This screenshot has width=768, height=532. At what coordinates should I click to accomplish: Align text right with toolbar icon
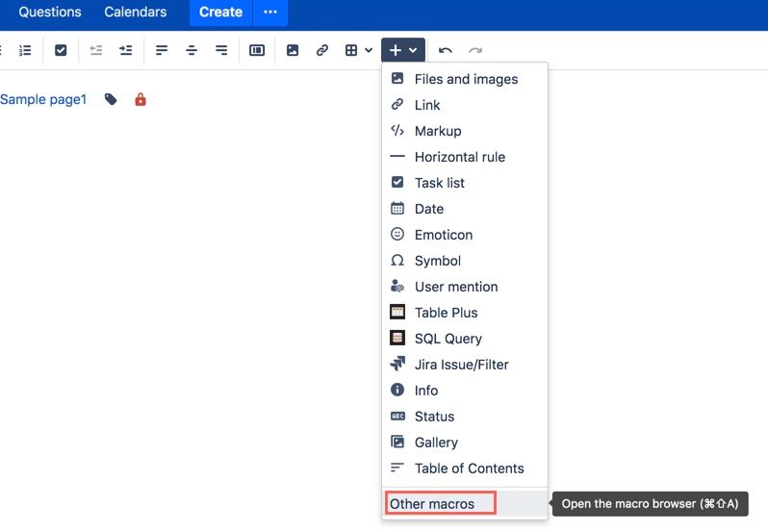pyautogui.click(x=221, y=50)
